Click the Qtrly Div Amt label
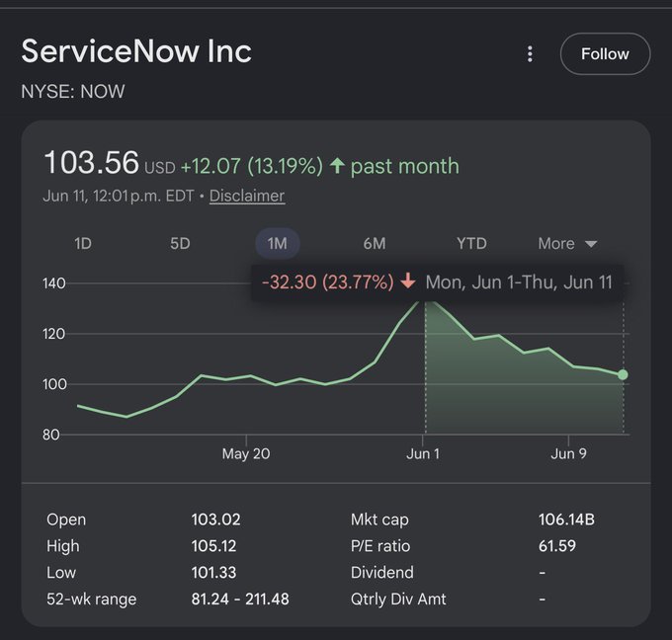The image size is (672, 640). coord(398,599)
